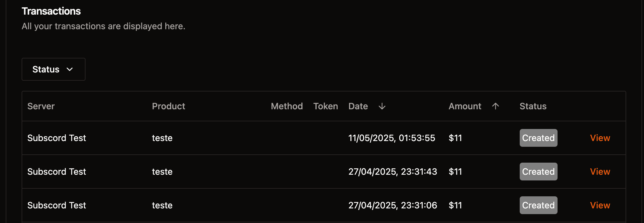The width and height of the screenshot is (644, 223).
Task: Select Subscord Test in the first row
Action: coord(57,138)
